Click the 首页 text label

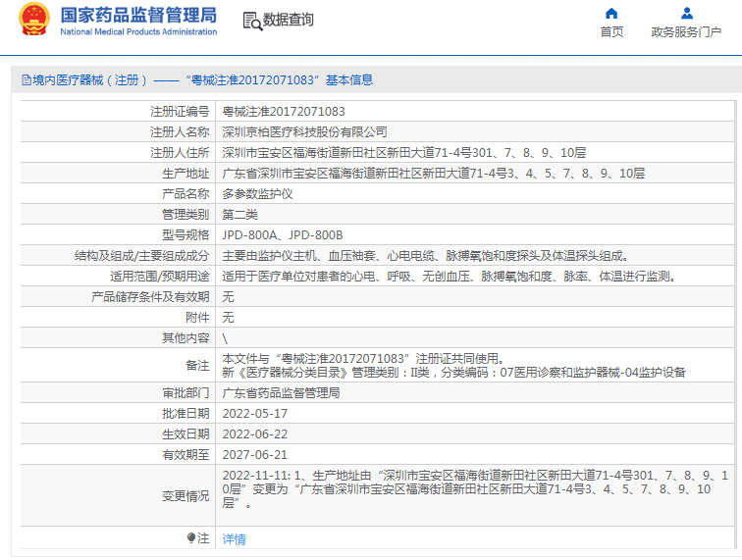(611, 31)
